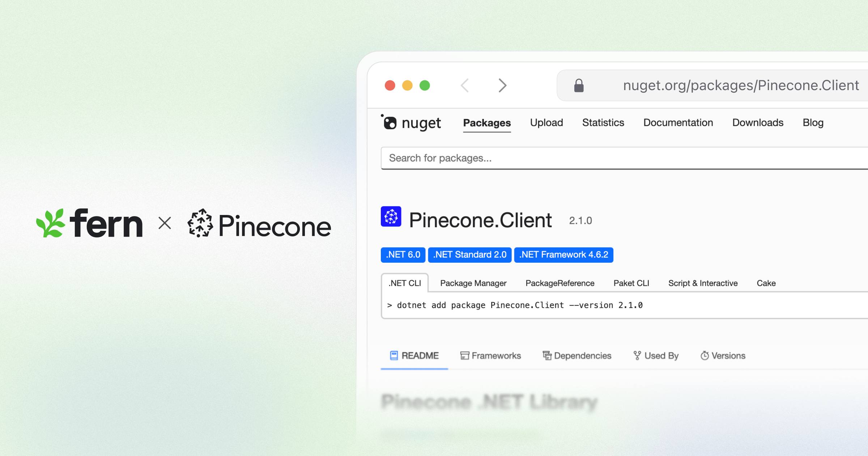Click the Used By fork icon
Image resolution: width=868 pixels, height=456 pixels.
637,356
